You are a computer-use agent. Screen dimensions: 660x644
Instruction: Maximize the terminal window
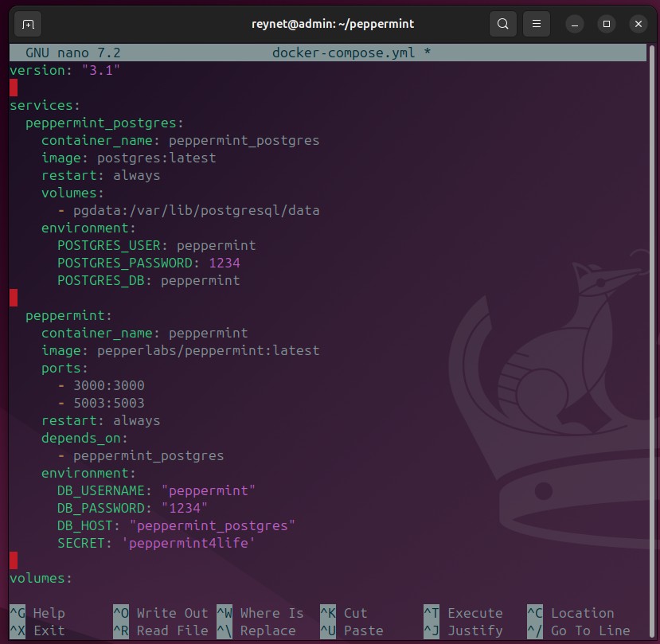[x=607, y=24]
